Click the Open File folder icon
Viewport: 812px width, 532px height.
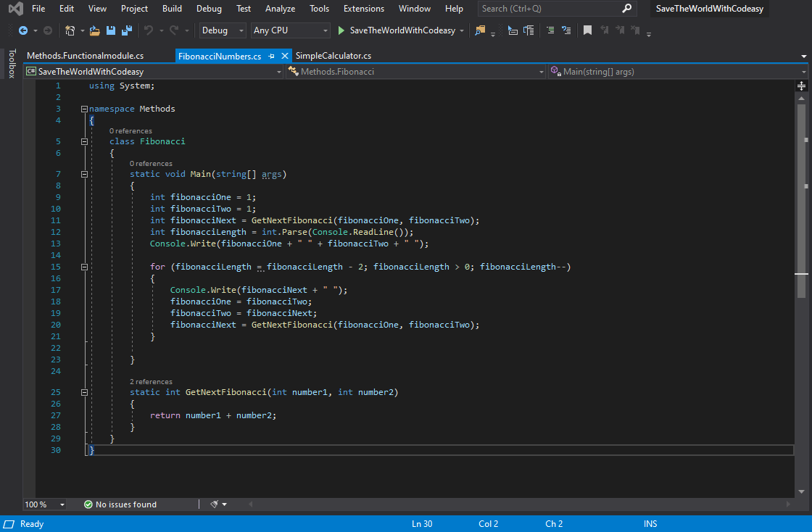click(94, 30)
